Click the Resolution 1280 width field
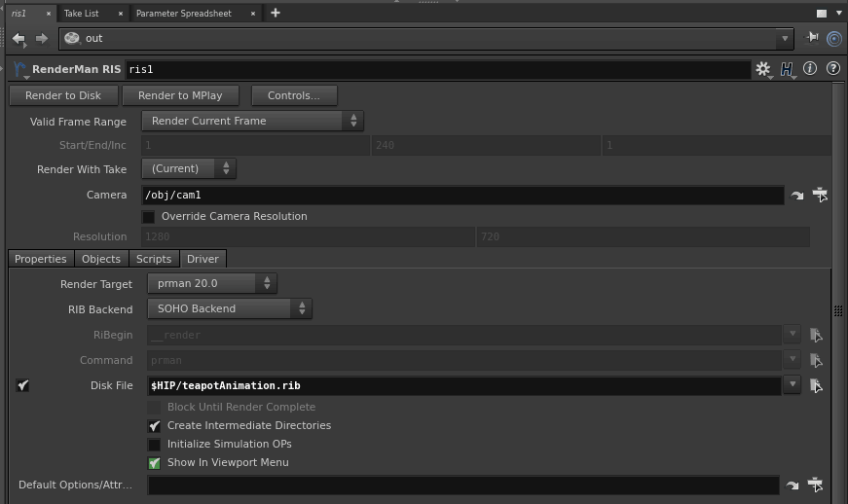Screen dimensions: 848x504 (x=309, y=236)
